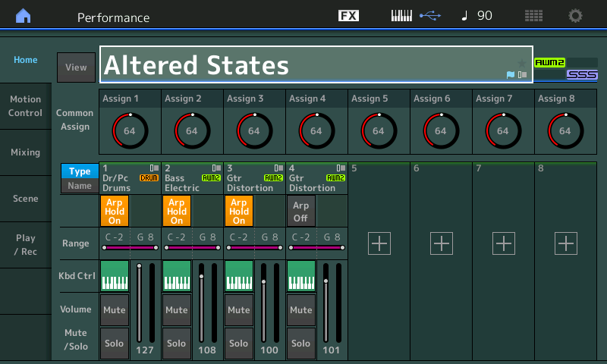This screenshot has width=607, height=364.
Task: Solo part 4 Gtr Distortion
Action: 301,344
